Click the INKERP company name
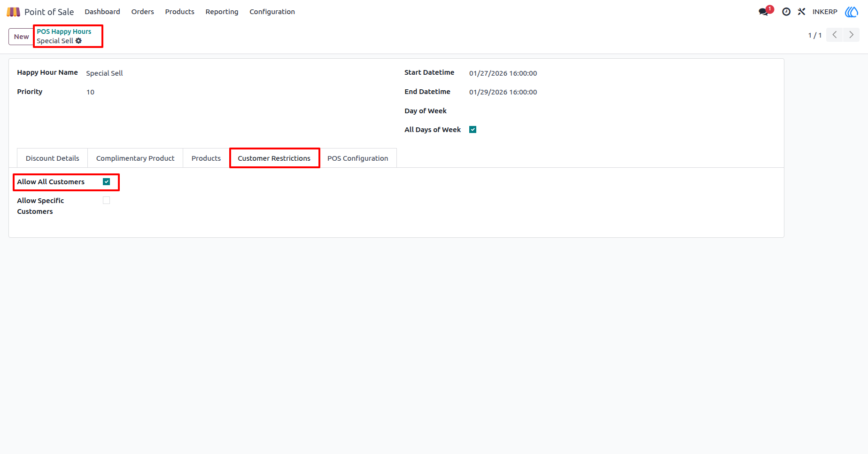 click(825, 12)
